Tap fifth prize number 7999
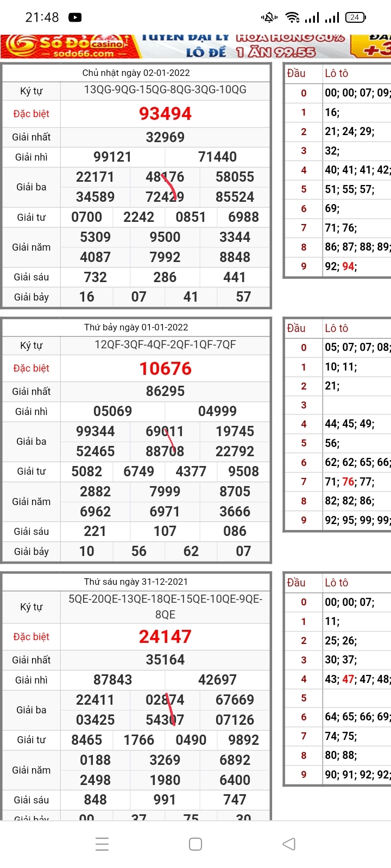391x868 pixels. (x=165, y=492)
